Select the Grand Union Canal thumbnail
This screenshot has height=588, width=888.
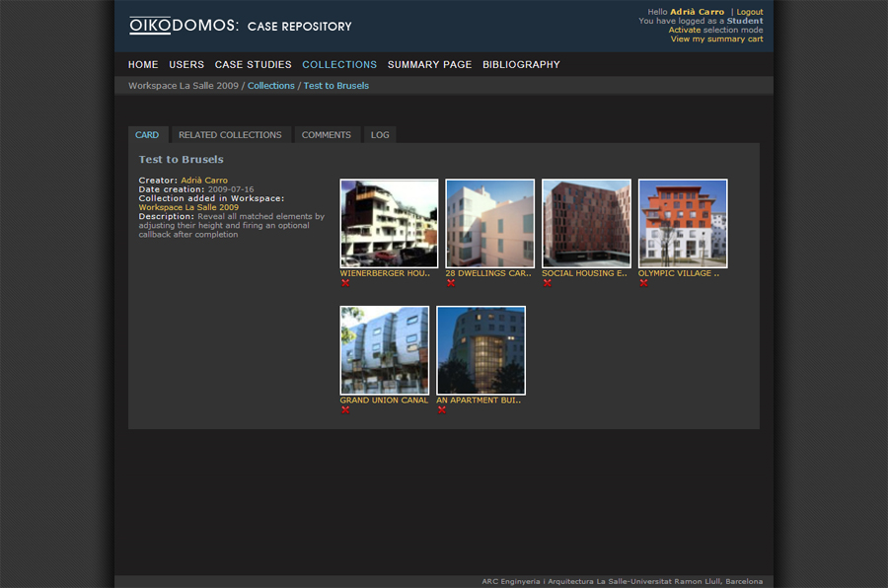[385, 350]
